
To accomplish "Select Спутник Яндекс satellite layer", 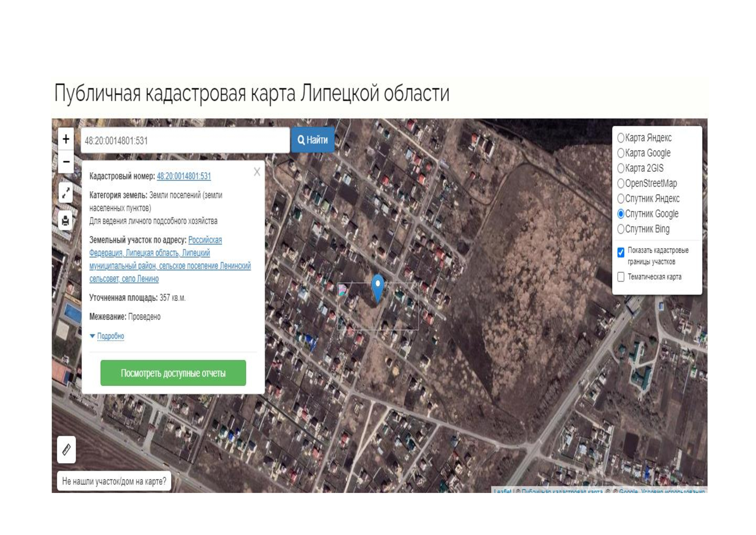I will [x=621, y=198].
